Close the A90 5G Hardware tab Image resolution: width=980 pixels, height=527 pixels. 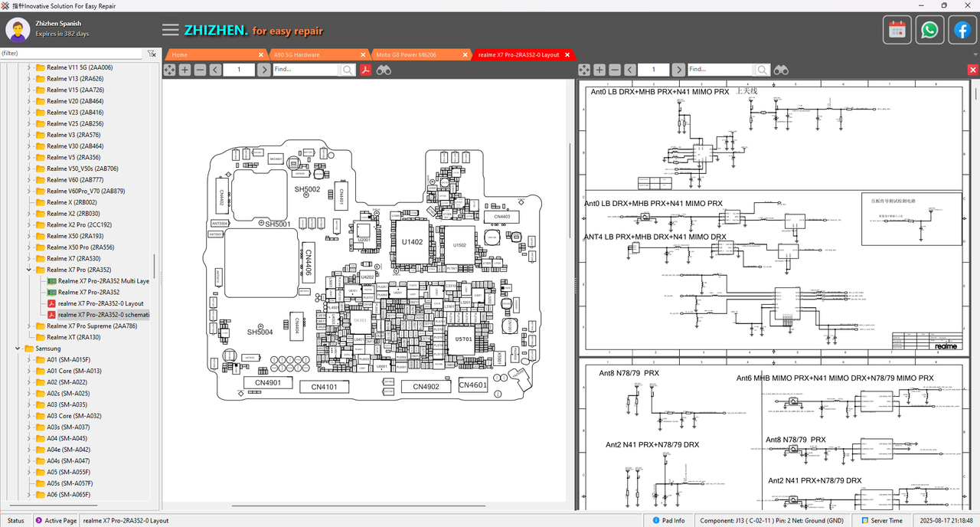pyautogui.click(x=364, y=54)
